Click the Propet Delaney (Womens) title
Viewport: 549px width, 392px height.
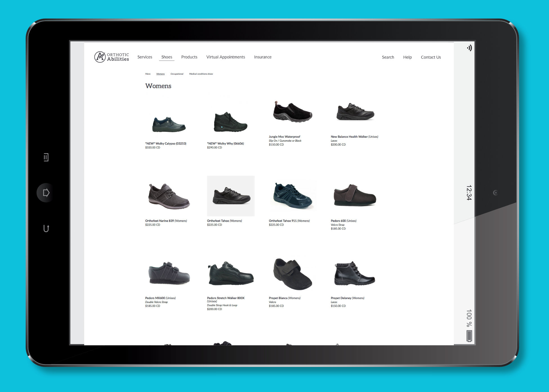347,298
